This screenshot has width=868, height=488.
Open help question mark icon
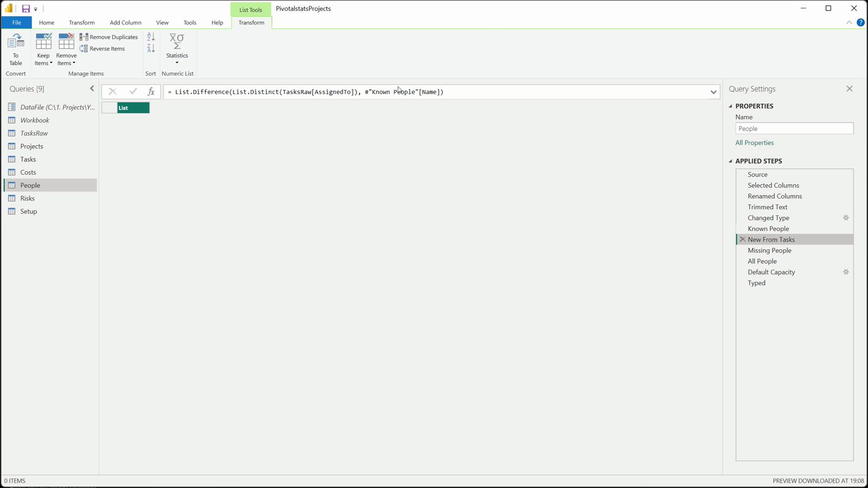coord(860,22)
